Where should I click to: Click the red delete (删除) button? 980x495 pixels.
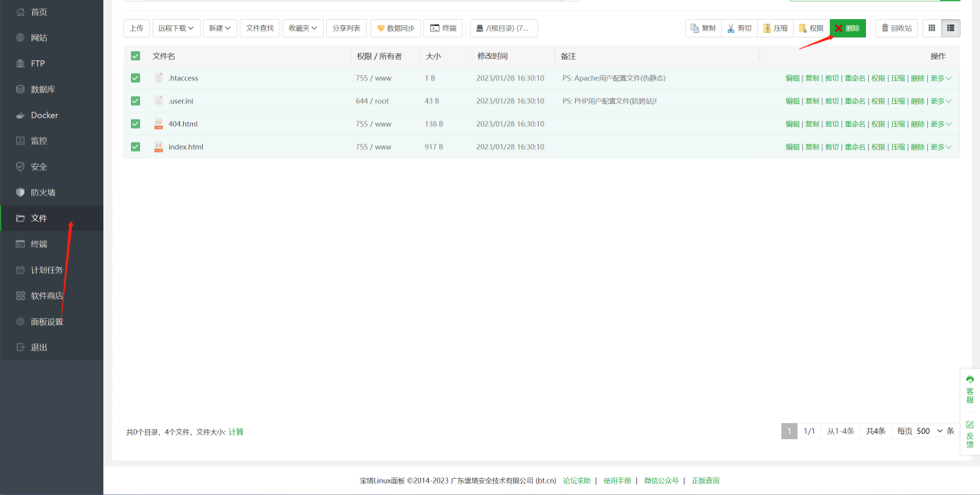848,28
